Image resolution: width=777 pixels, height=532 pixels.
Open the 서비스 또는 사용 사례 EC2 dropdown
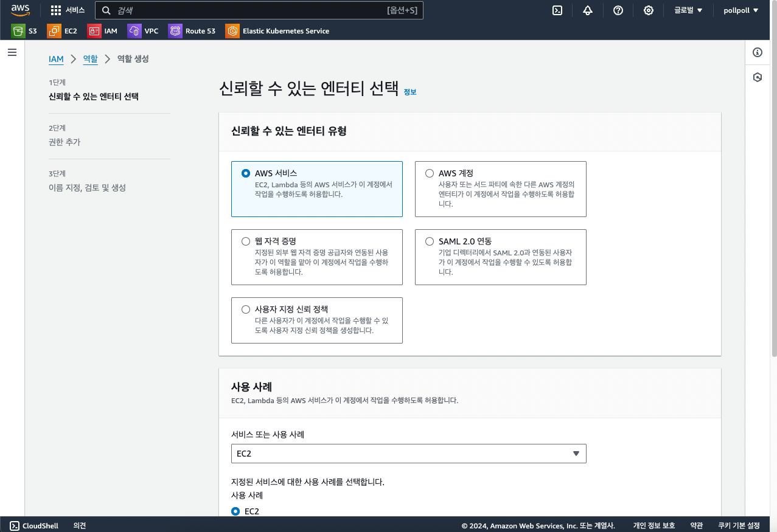[x=409, y=454]
